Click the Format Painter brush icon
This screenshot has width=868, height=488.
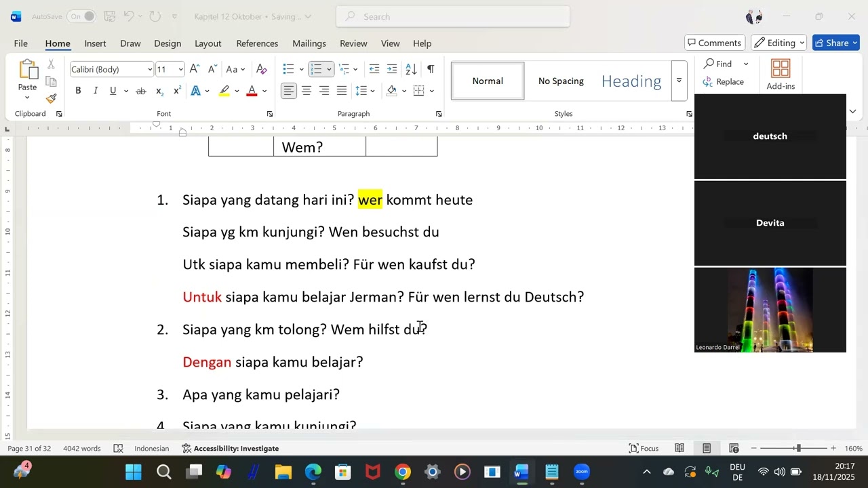[51, 98]
